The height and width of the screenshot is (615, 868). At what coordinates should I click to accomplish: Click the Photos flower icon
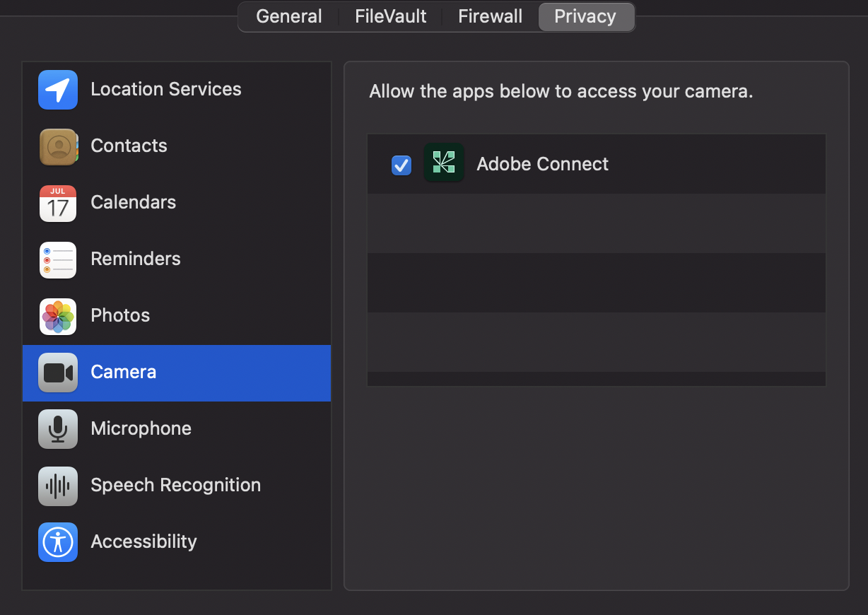58,316
